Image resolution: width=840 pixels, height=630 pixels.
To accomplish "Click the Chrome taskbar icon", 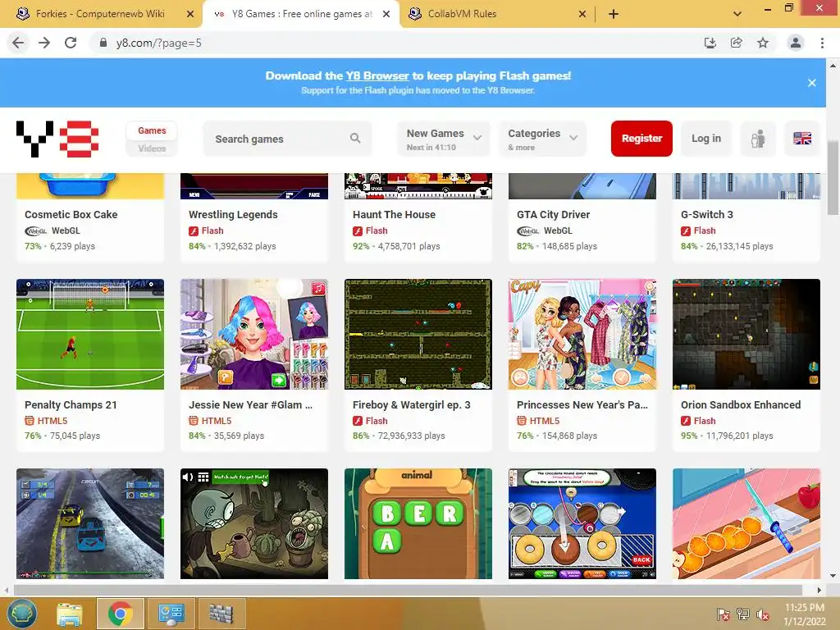I will 120,614.
